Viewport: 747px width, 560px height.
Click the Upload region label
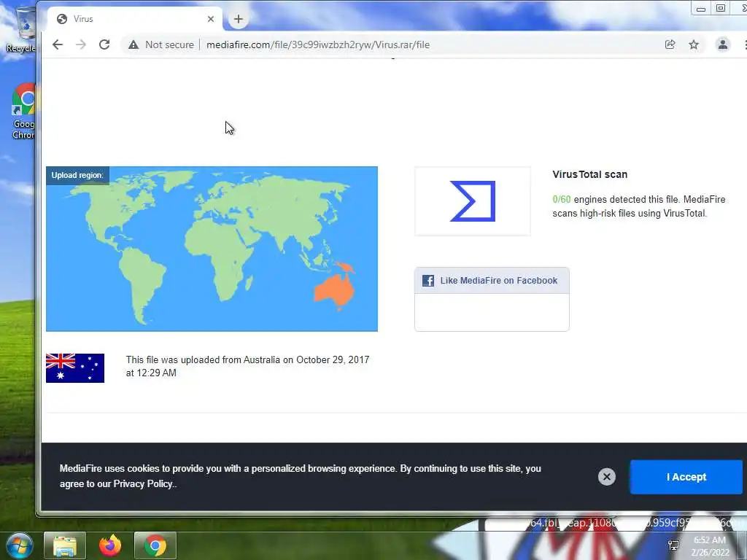77,175
